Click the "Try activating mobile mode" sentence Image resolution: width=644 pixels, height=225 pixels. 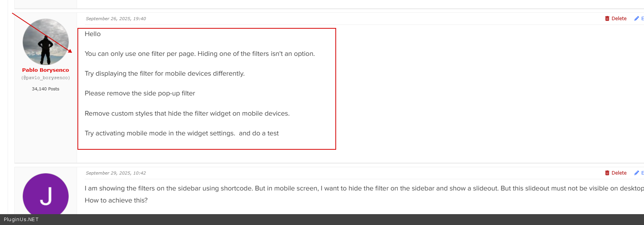click(x=160, y=133)
